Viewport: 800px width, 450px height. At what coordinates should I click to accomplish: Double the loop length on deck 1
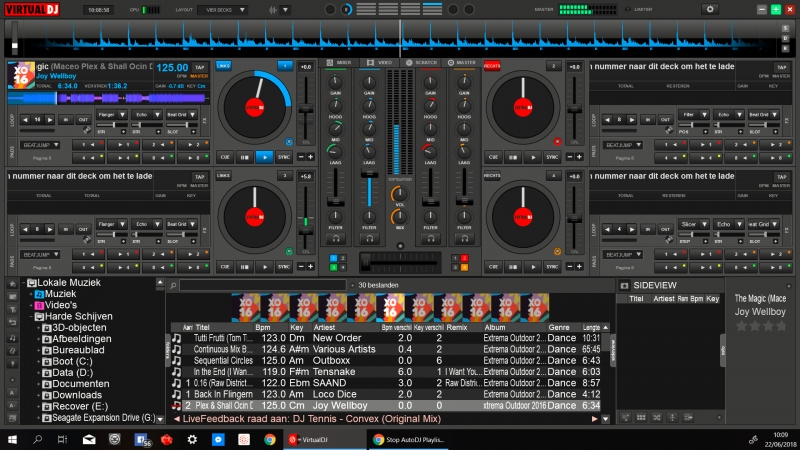click(x=49, y=119)
